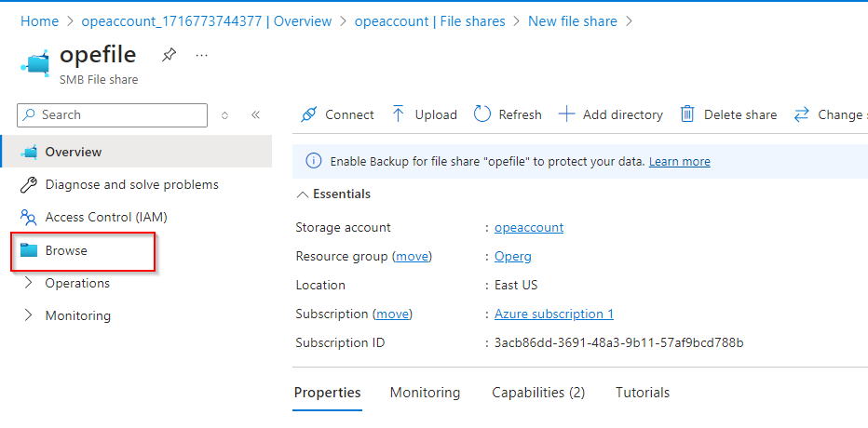Go to Home breadcrumb
The height and width of the screenshot is (428, 868).
coord(39,20)
